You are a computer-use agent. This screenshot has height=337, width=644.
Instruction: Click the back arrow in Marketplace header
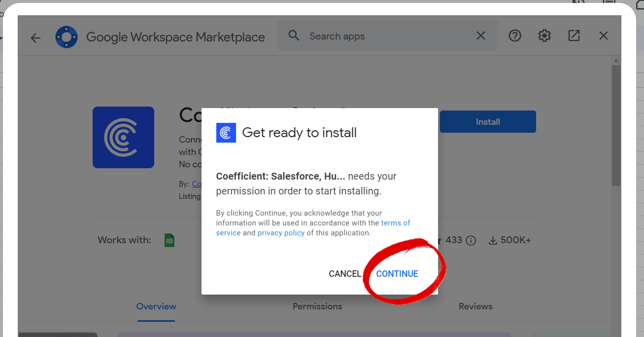click(x=35, y=37)
